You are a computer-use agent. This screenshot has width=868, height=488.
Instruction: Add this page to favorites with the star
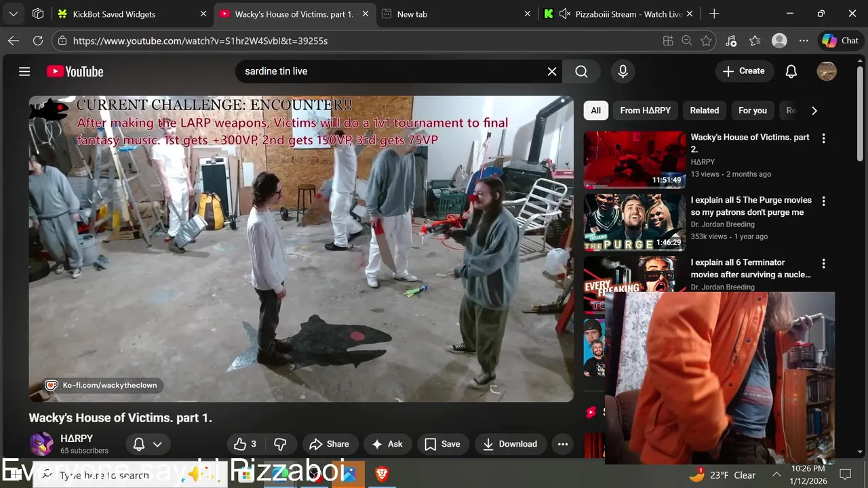tap(706, 41)
